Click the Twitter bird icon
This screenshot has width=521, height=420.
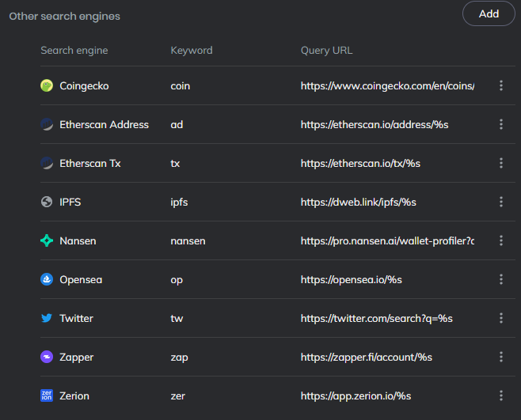point(47,318)
